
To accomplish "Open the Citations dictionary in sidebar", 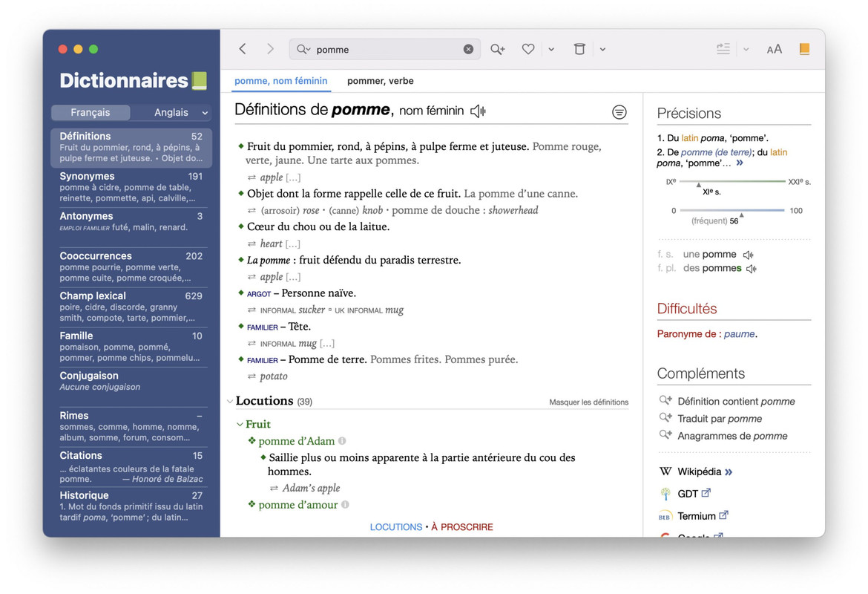I will (x=131, y=466).
